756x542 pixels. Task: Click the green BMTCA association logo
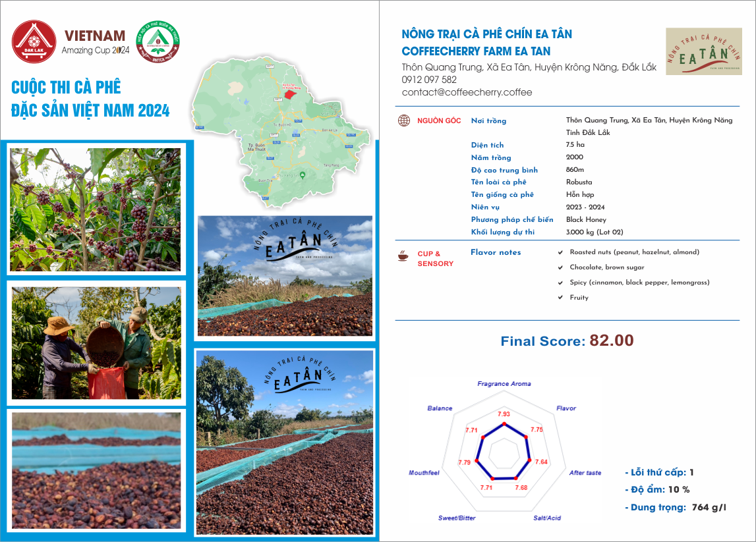tap(158, 42)
